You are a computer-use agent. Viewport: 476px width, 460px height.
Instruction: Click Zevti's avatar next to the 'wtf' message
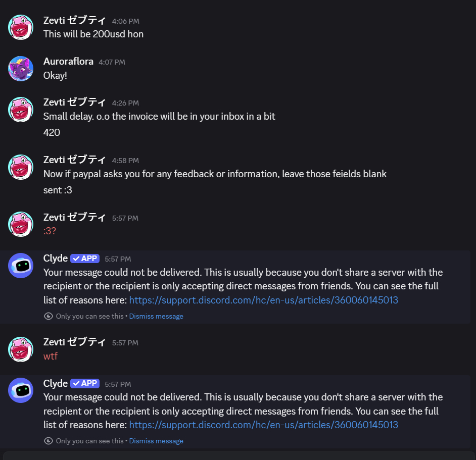(21, 349)
